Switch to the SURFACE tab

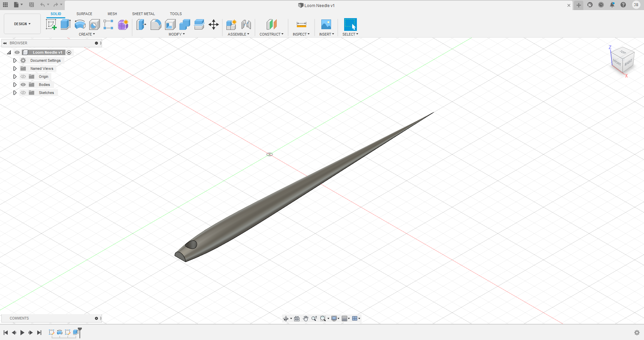pyautogui.click(x=84, y=14)
